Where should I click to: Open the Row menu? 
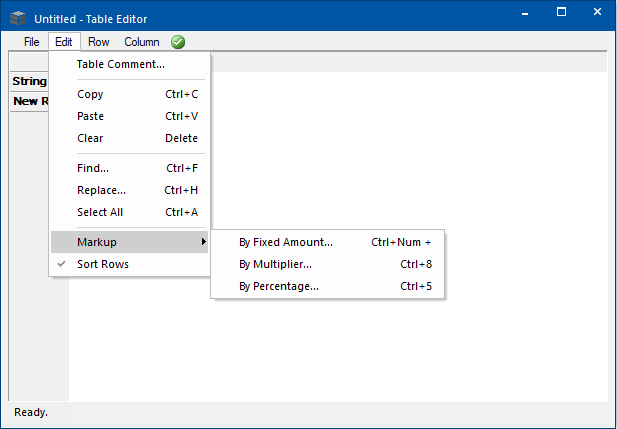click(98, 42)
